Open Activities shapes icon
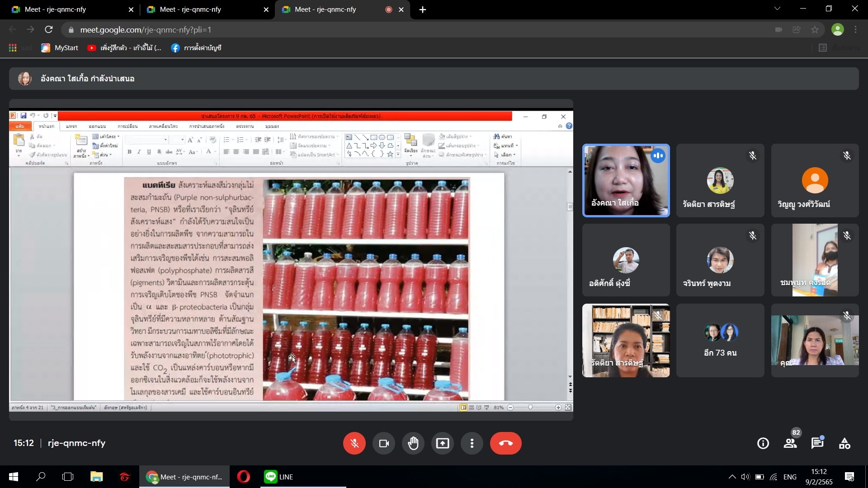Viewport: 868px width, 488px height. click(844, 443)
